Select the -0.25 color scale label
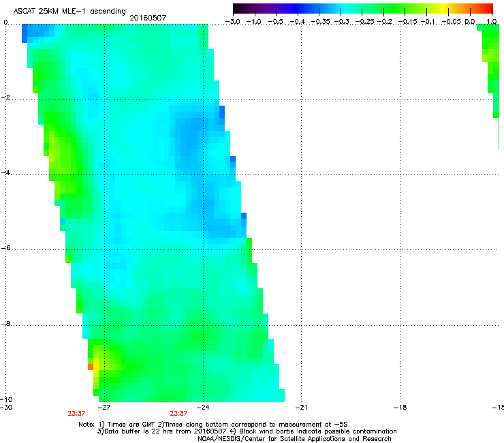Screen dimensions: 504x443 click(x=365, y=22)
